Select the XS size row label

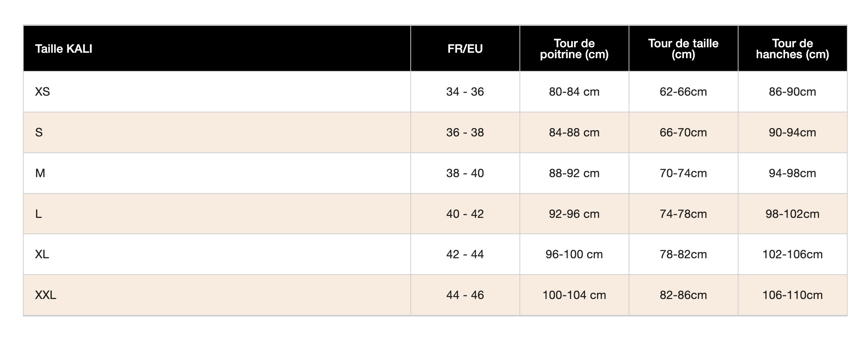point(43,92)
